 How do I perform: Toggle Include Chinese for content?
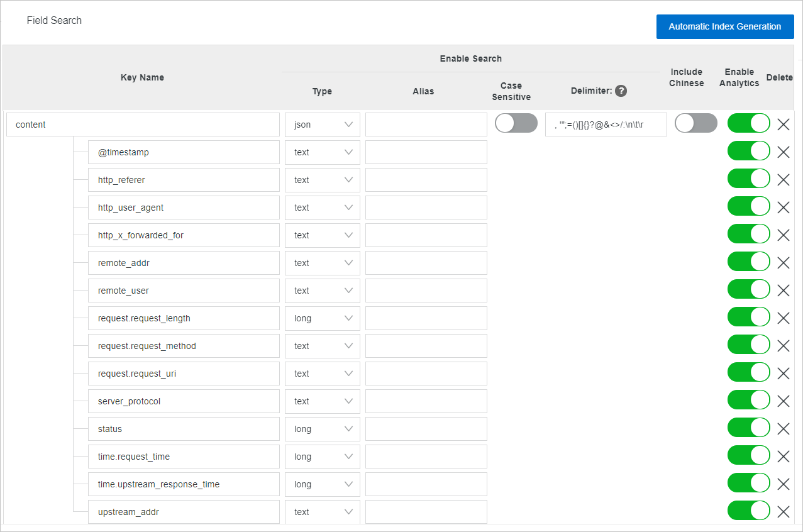pos(696,123)
